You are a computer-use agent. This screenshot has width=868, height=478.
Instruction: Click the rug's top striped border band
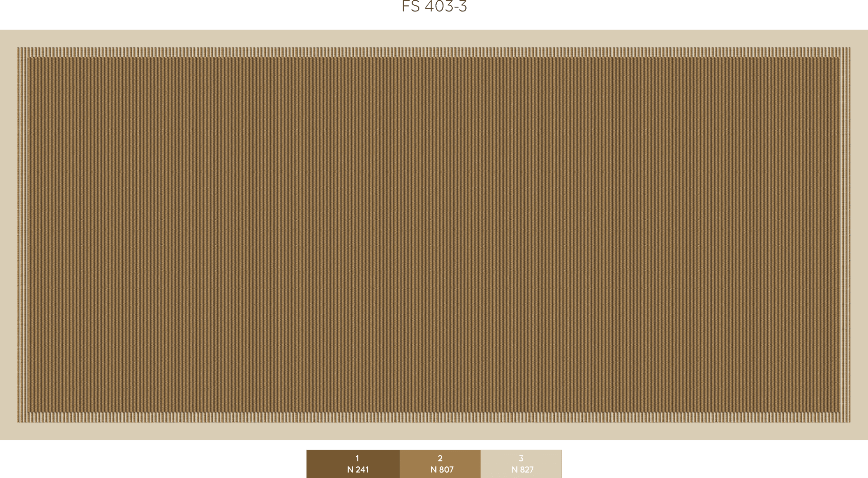tap(434, 52)
